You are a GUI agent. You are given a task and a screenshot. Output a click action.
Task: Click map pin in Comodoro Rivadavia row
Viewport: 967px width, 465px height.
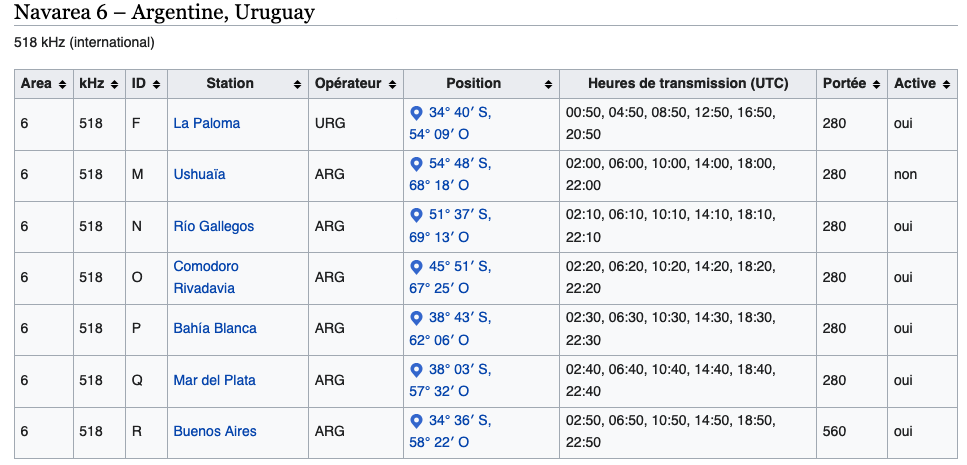(x=416, y=267)
